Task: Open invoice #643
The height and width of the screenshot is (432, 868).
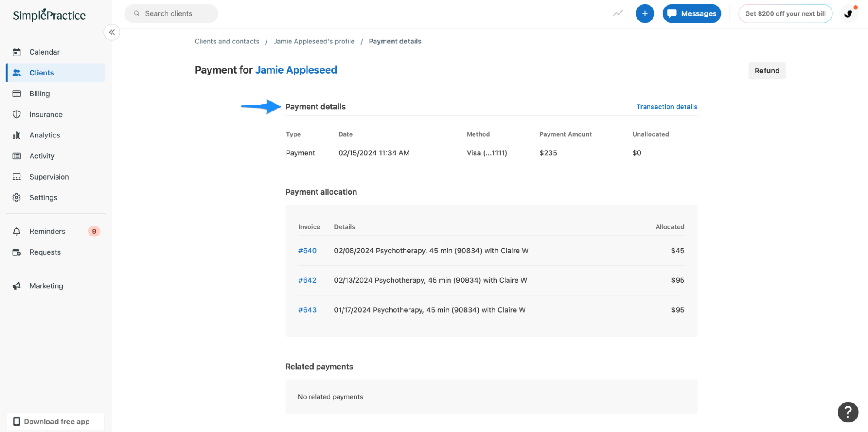Action: (307, 310)
